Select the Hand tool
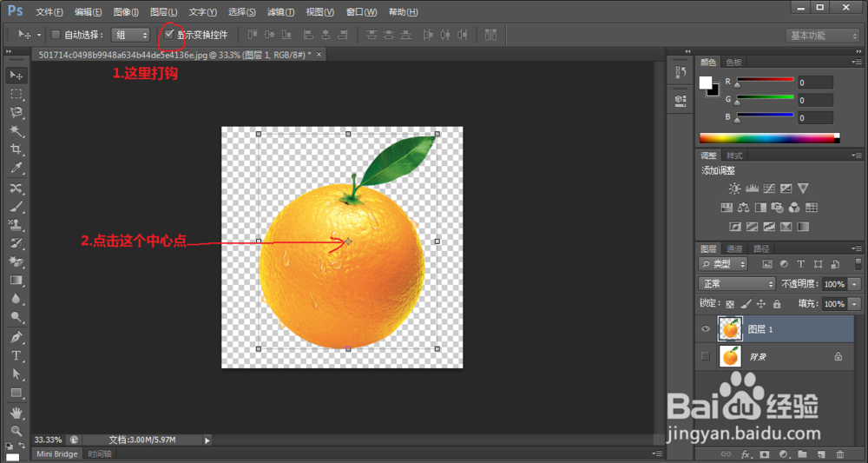Screen dimensions: 868x463 pyautogui.click(x=16, y=413)
